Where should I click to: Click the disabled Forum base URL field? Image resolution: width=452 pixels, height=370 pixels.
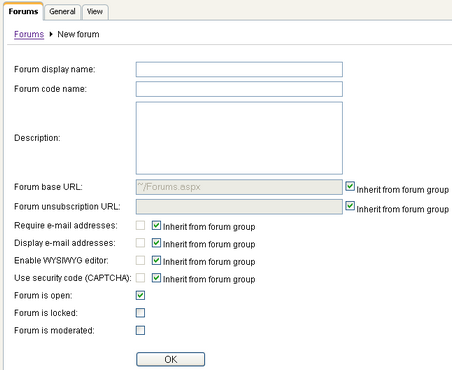click(239, 187)
